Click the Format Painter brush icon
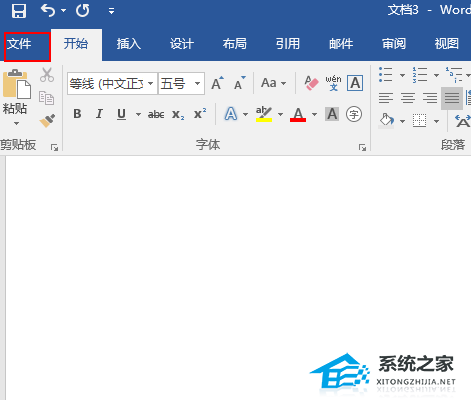Screen dimensions: 471x400 [x=47, y=121]
